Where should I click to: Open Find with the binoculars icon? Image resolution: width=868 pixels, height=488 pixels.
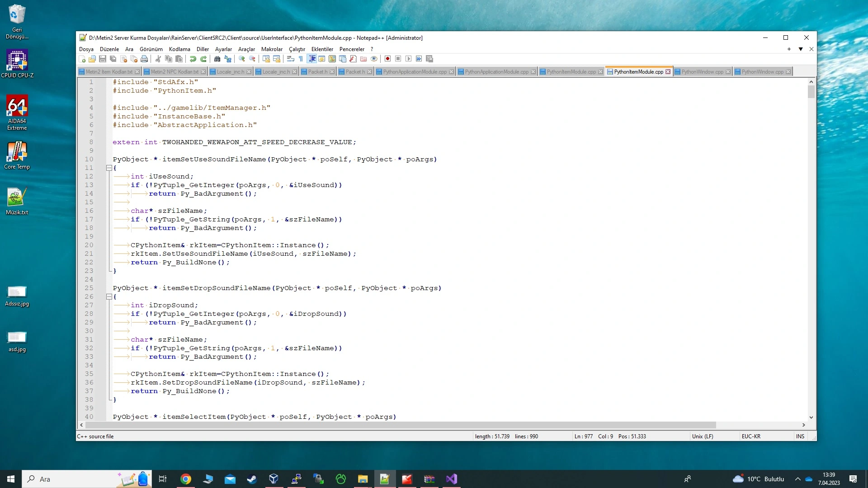(x=217, y=59)
